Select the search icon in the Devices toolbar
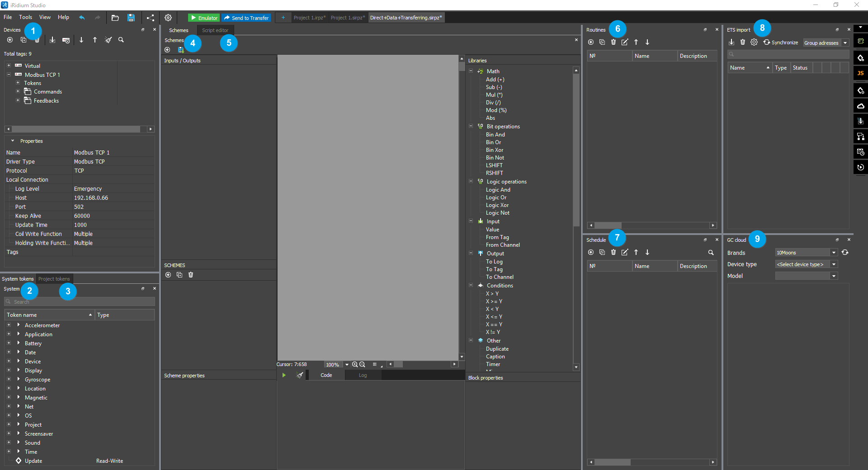The image size is (868, 470). 121,40
